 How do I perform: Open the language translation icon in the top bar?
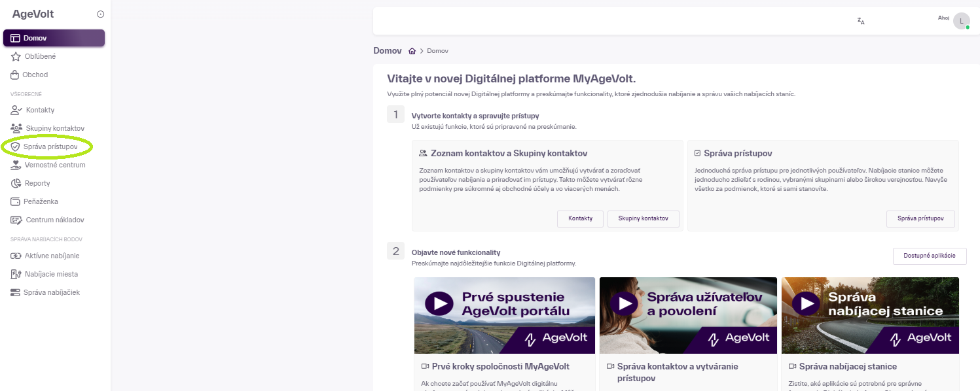click(861, 21)
